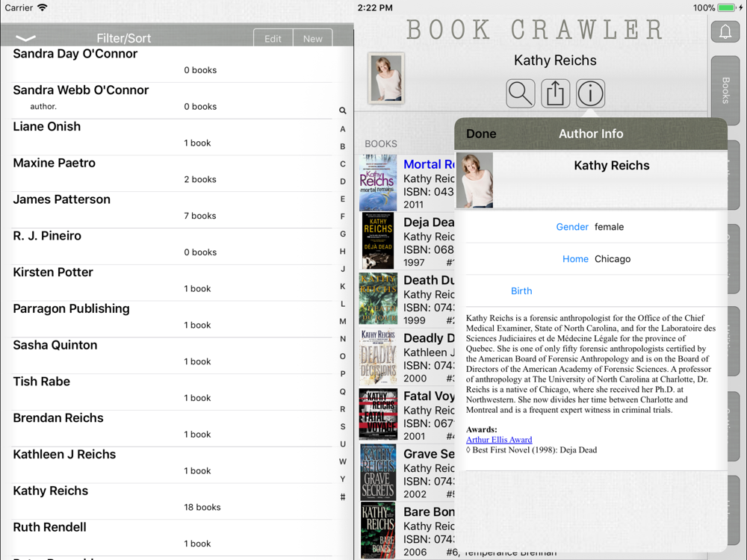Open Death Du Jour book cover
Viewport: 747px width, 560px height.
pyautogui.click(x=378, y=299)
